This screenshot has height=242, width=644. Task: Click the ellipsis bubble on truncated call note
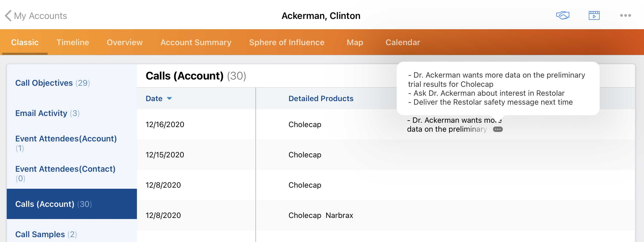pyautogui.click(x=498, y=130)
